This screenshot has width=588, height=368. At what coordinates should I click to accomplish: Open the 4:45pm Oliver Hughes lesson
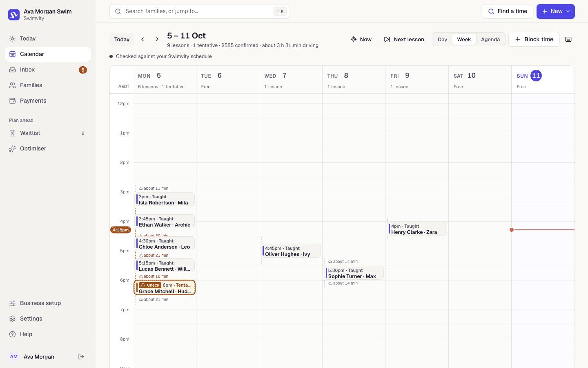(x=291, y=251)
